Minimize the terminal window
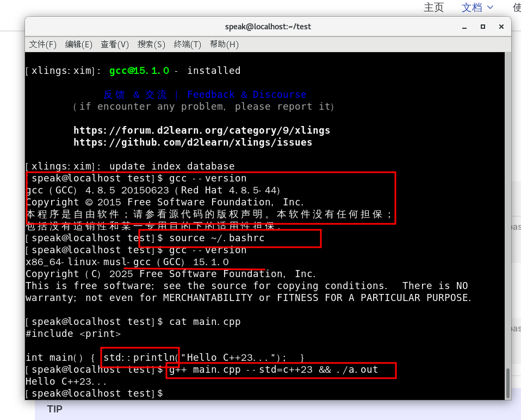Viewport: 521px width, 420px height. (464, 27)
